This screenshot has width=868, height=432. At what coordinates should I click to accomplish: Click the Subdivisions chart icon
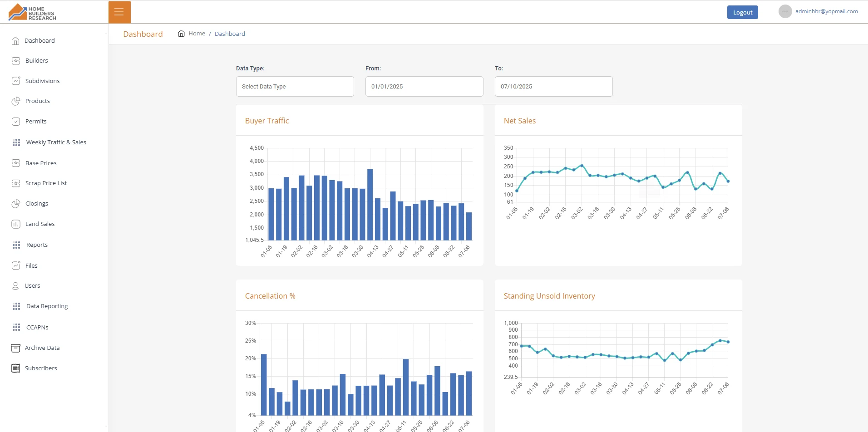click(x=16, y=81)
